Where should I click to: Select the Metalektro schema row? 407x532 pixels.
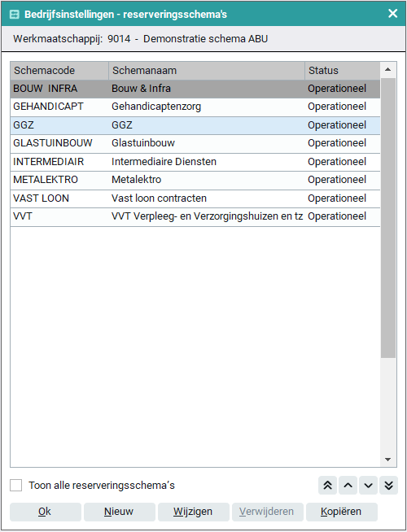point(195,180)
